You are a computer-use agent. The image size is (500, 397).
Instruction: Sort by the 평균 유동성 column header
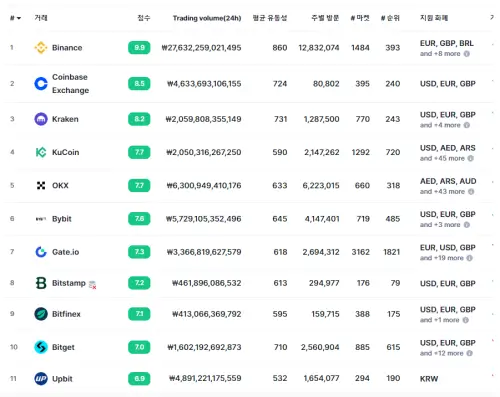[x=270, y=18]
